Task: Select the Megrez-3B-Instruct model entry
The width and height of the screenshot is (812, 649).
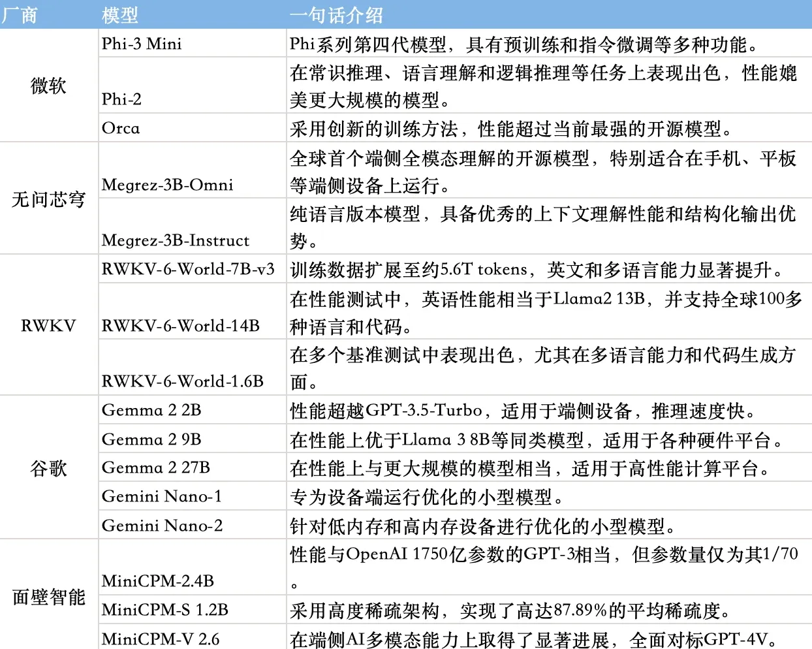Action: (x=173, y=240)
